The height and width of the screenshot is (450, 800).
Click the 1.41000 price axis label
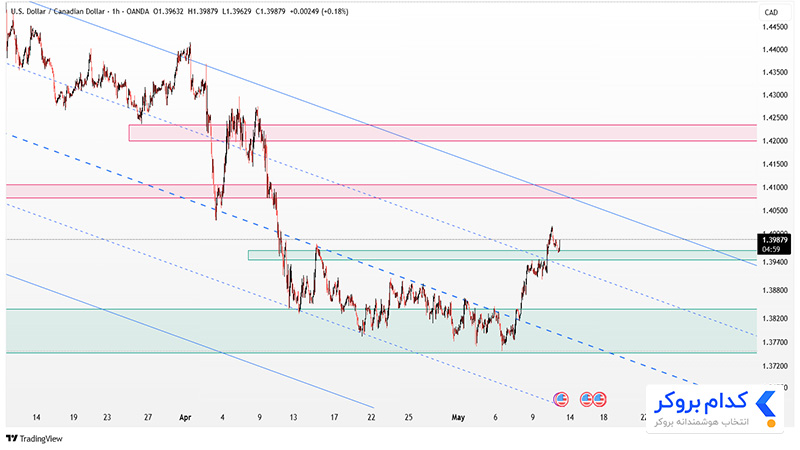click(774, 187)
